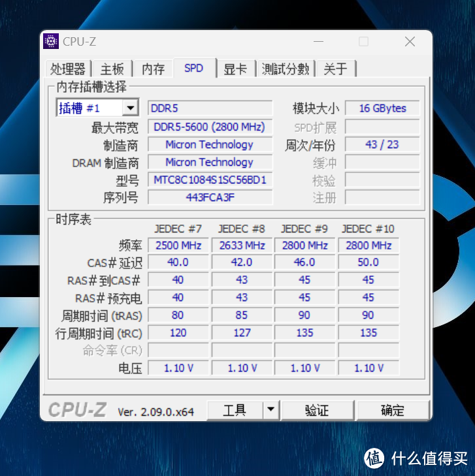Click the JEDEC #10 column header

point(369,229)
